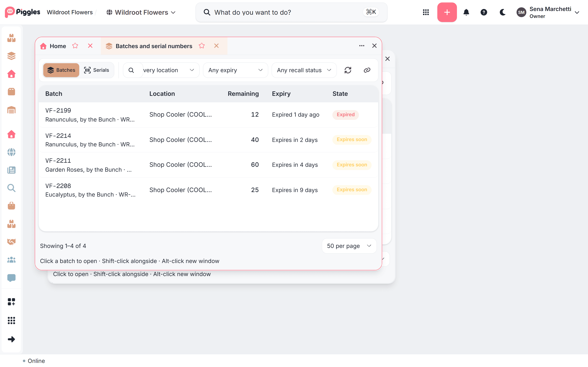The height and width of the screenshot is (367, 588).
Task: Open the handshake icon in sidebar
Action: point(11,242)
